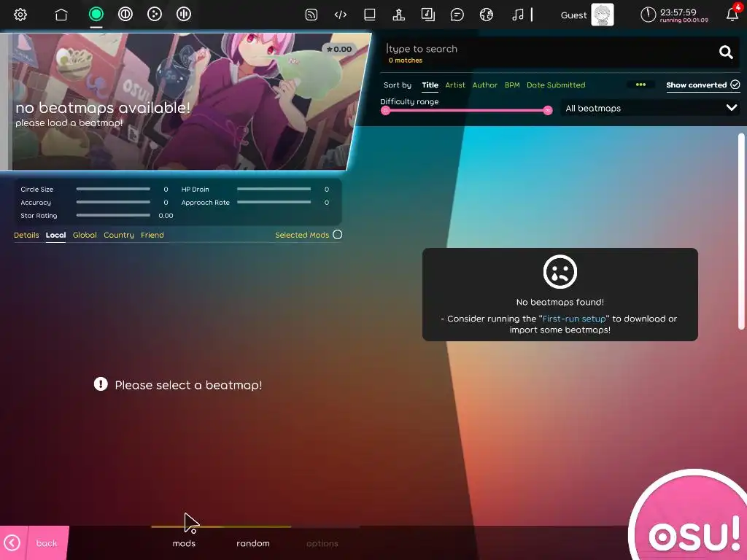Open the beatmap options button
The image size is (747, 560).
(322, 542)
